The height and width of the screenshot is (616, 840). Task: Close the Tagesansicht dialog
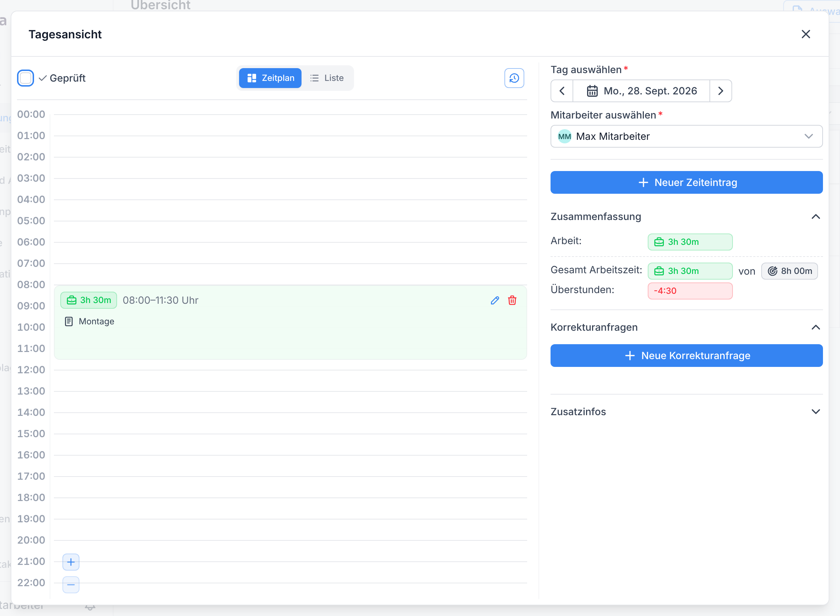[806, 34]
